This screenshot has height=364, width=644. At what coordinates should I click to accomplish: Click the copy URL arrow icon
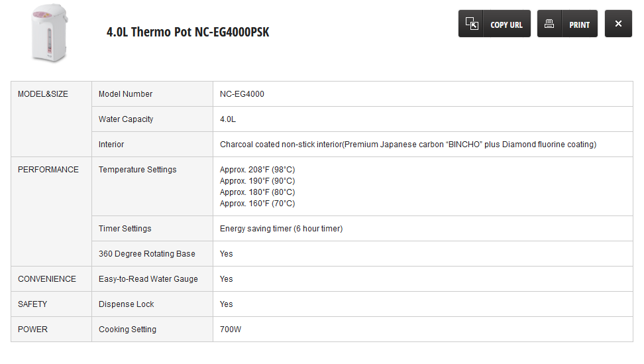click(x=472, y=24)
